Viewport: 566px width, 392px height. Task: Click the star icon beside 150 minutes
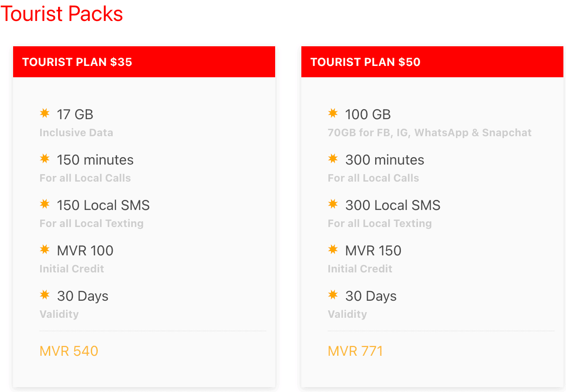pos(45,159)
